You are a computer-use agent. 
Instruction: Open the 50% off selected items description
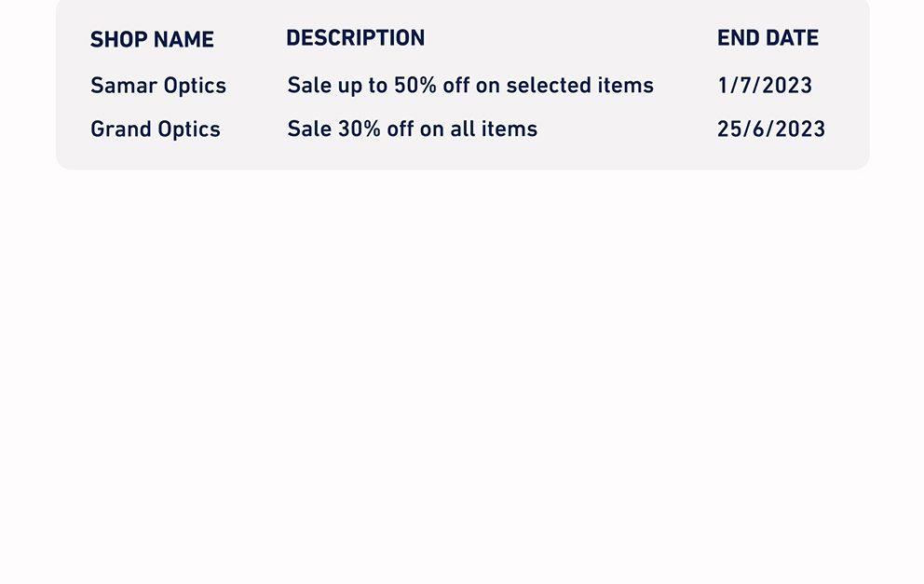tap(470, 86)
